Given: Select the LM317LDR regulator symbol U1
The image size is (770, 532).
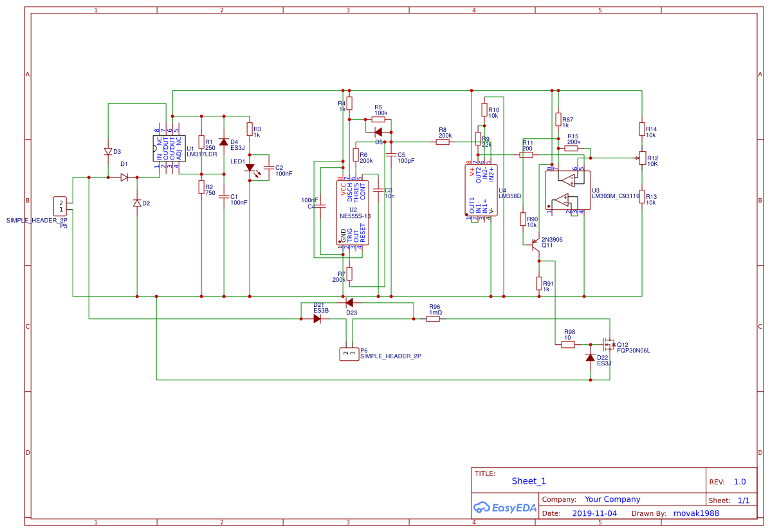Looking at the screenshot, I should click(x=169, y=149).
